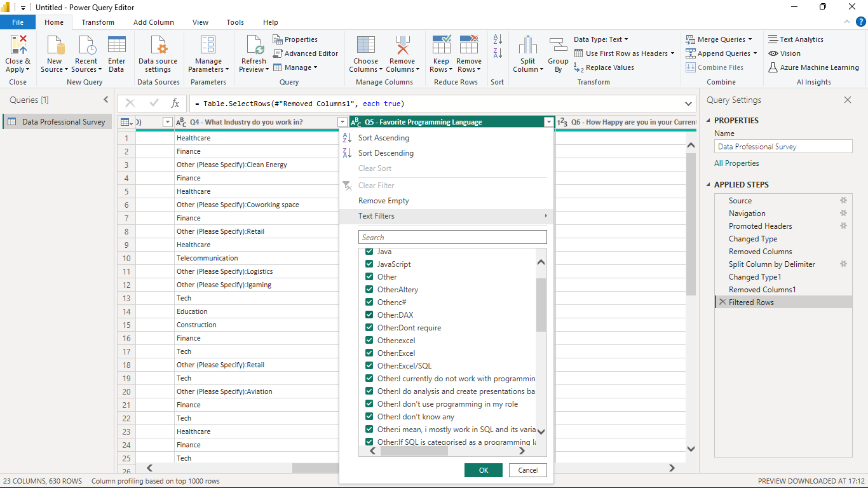The height and width of the screenshot is (488, 868).
Task: Switch to the View tab
Action: point(200,22)
